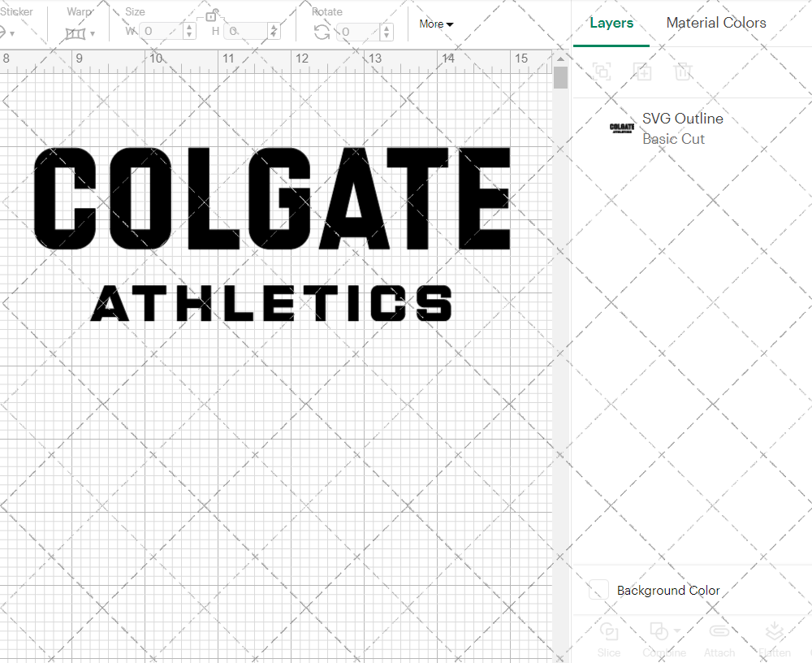
Task: Click the Background Color label
Action: 668,591
